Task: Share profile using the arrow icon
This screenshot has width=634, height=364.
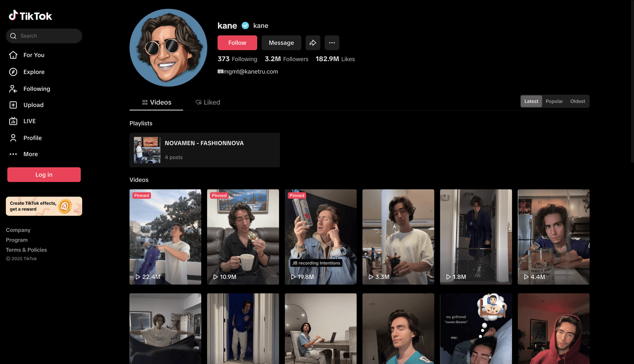Action: [313, 43]
